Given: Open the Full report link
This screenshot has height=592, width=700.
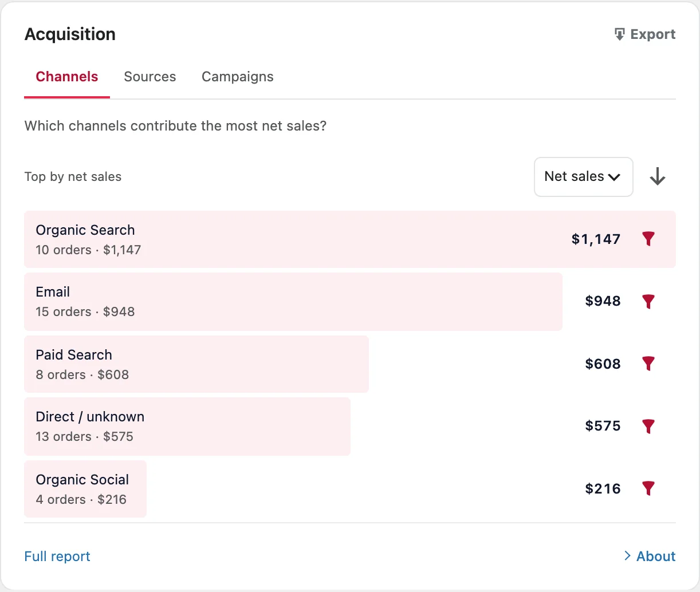Looking at the screenshot, I should click(57, 556).
